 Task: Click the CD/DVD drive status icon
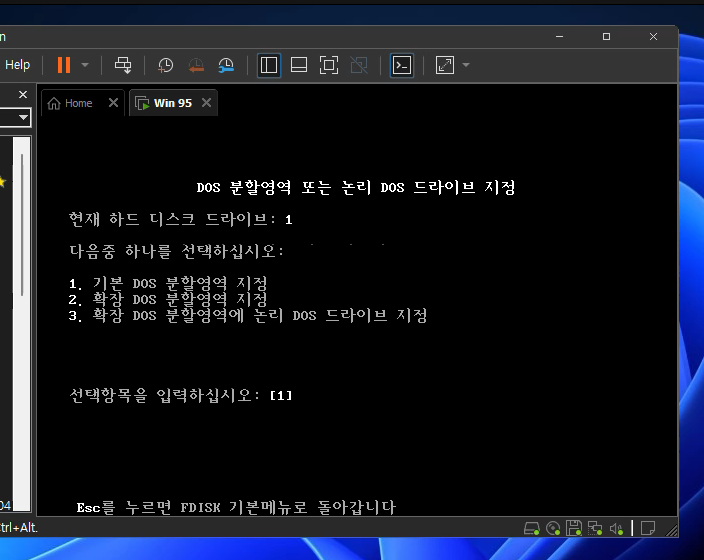pos(553,528)
